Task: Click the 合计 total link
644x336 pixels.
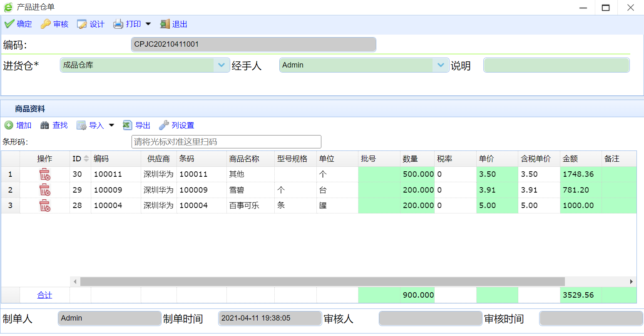Action: tap(45, 295)
